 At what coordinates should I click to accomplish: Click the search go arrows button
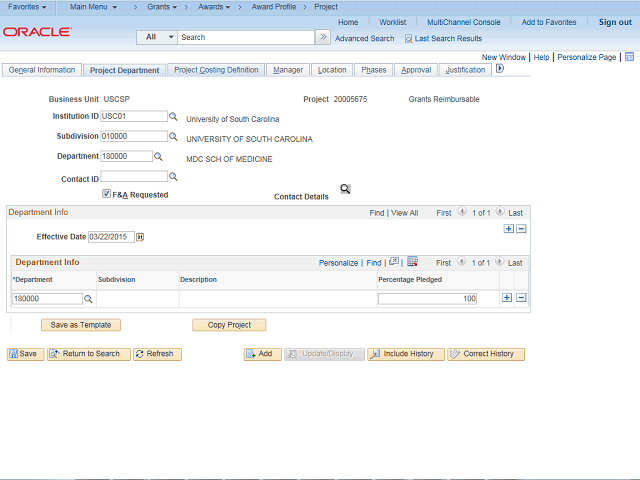click(323, 37)
